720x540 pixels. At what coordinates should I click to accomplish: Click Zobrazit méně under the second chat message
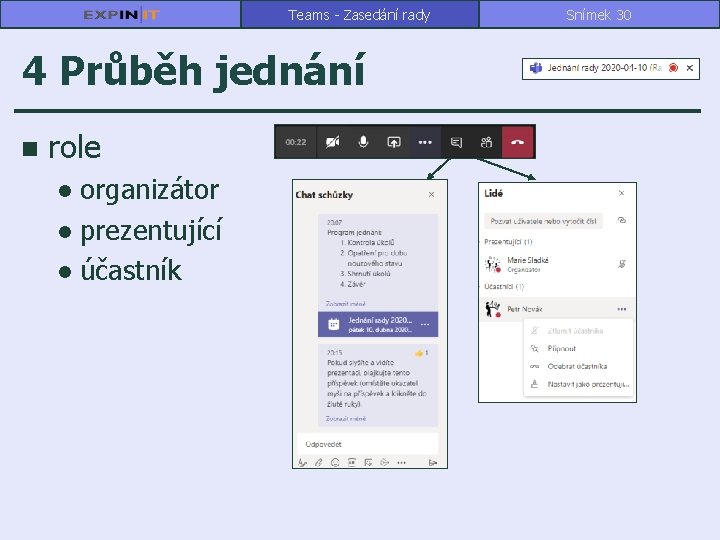pyautogui.click(x=345, y=419)
